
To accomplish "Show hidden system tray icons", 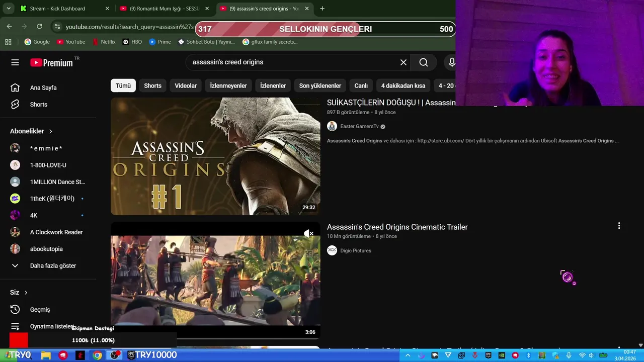I will (x=408, y=355).
